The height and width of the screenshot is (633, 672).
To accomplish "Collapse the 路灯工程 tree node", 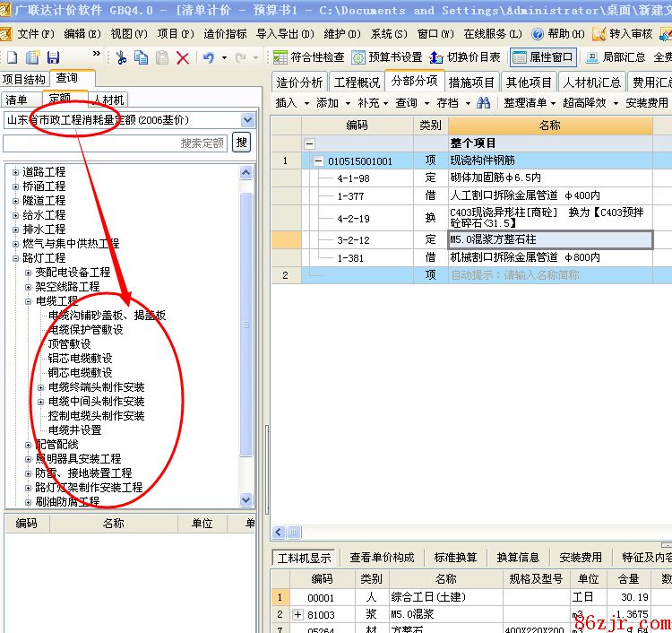I will [15, 258].
